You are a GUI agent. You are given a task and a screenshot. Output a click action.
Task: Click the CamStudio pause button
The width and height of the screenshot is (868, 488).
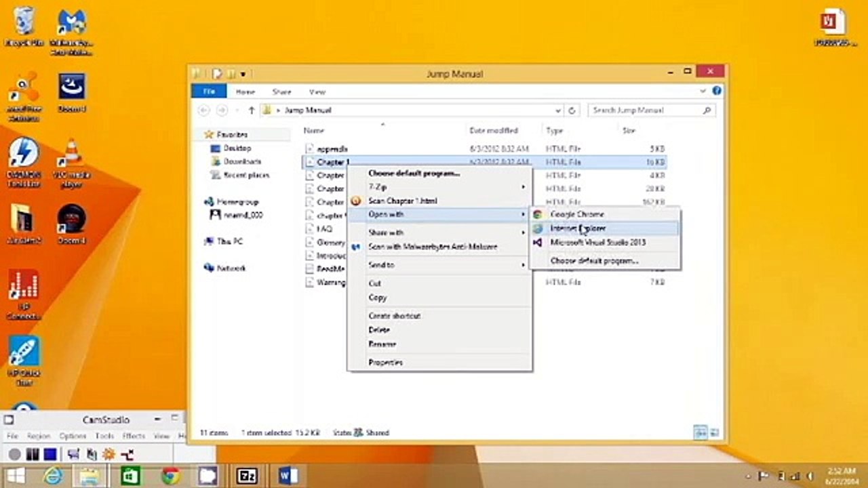[x=32, y=455]
